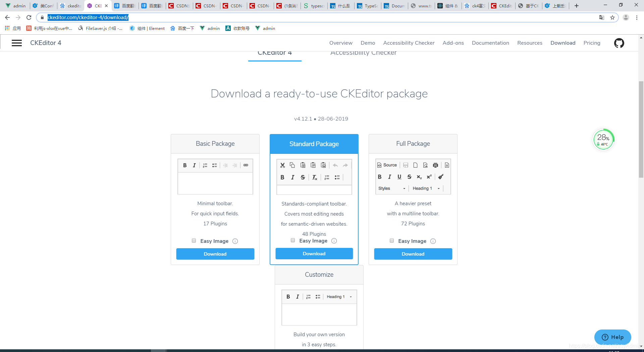Screen dimensions: 644x352
Task: Bookmark this page with the star icon
Action: click(x=612, y=17)
